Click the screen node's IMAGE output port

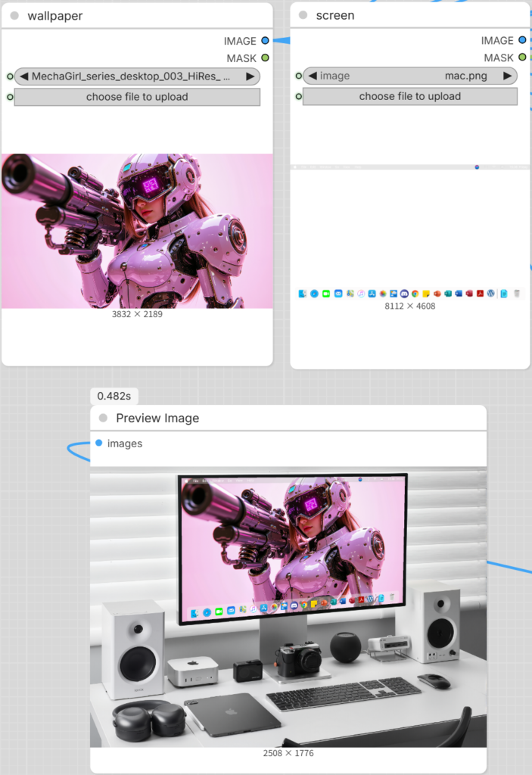(x=522, y=40)
